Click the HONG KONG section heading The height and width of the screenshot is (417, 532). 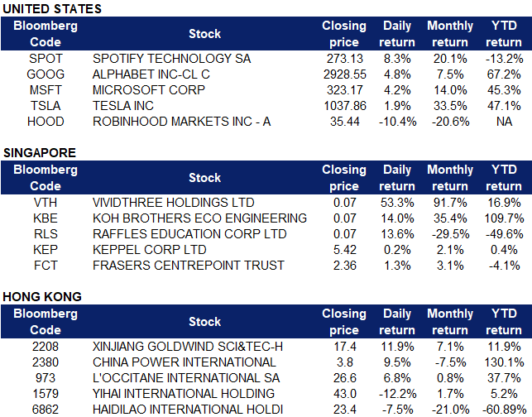pyautogui.click(x=42, y=296)
